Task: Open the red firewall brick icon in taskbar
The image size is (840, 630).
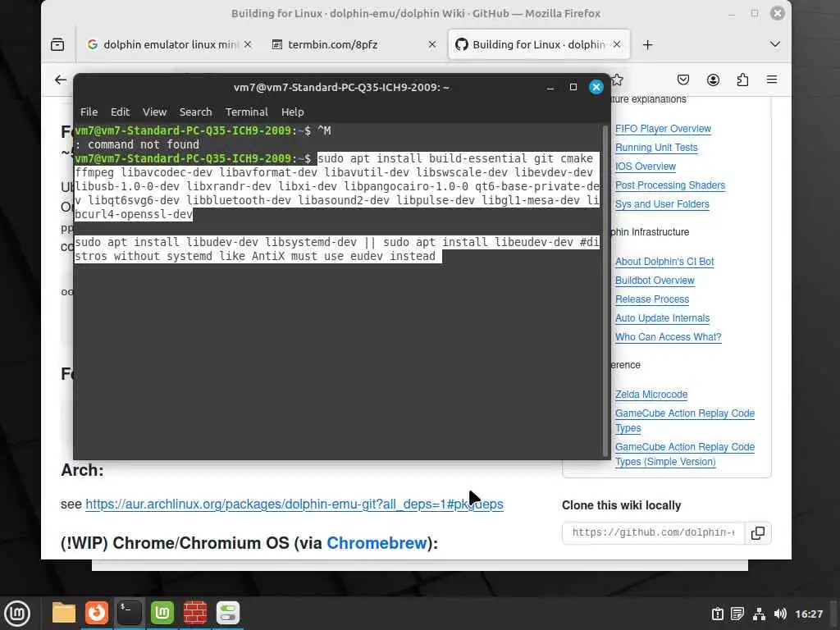Action: click(195, 613)
